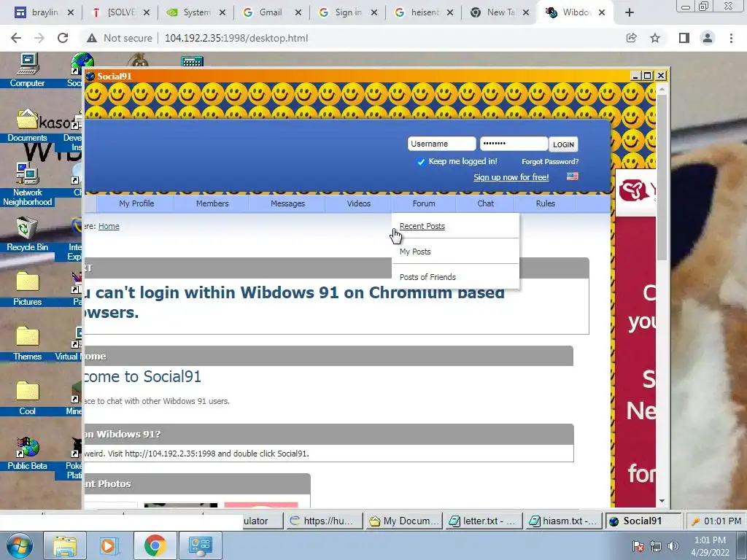Open the Chat menu
The height and width of the screenshot is (560, 747).
[485, 203]
